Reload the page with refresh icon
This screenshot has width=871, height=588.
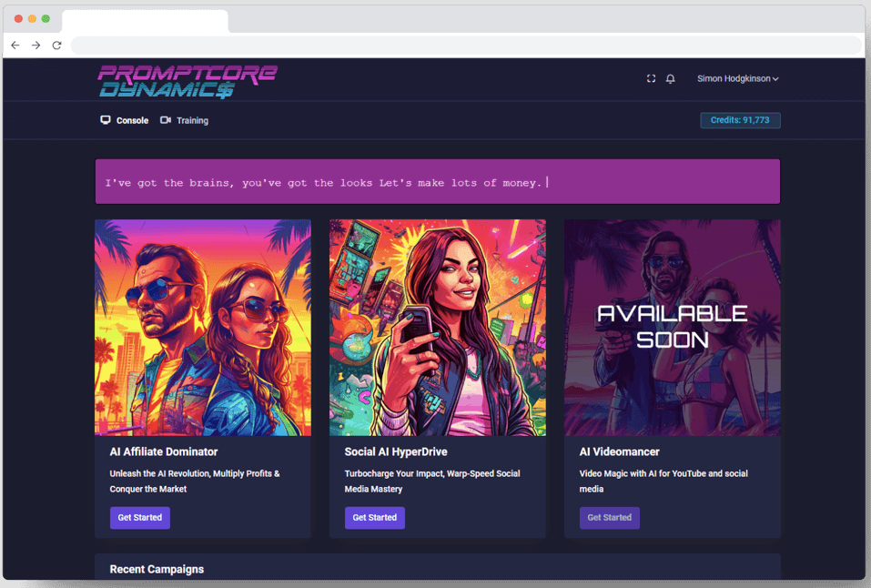click(56, 46)
